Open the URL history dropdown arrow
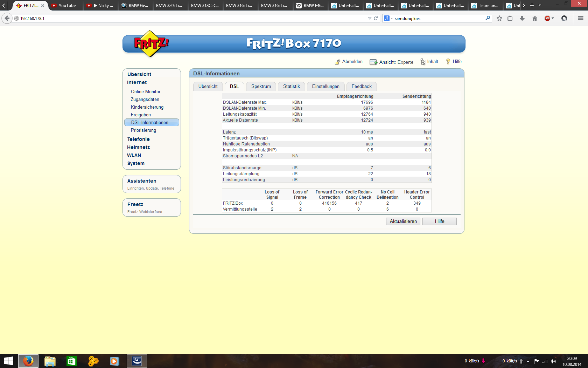 pos(370,18)
